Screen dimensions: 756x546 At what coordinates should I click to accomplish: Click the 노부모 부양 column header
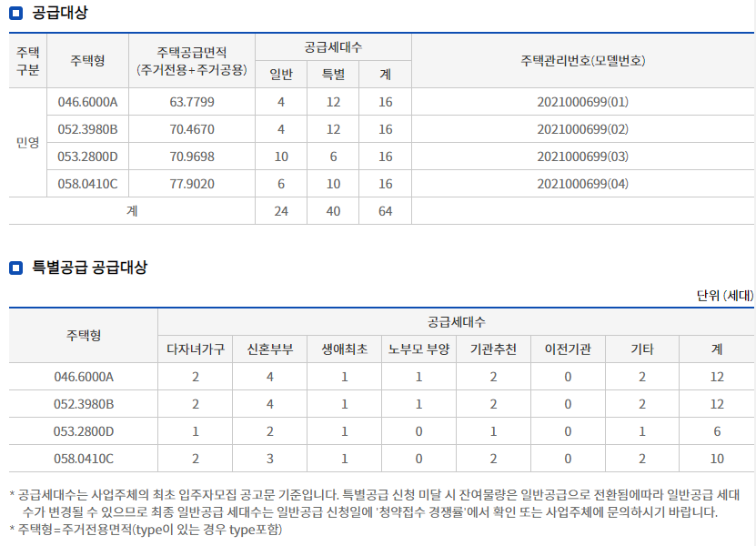click(x=419, y=349)
